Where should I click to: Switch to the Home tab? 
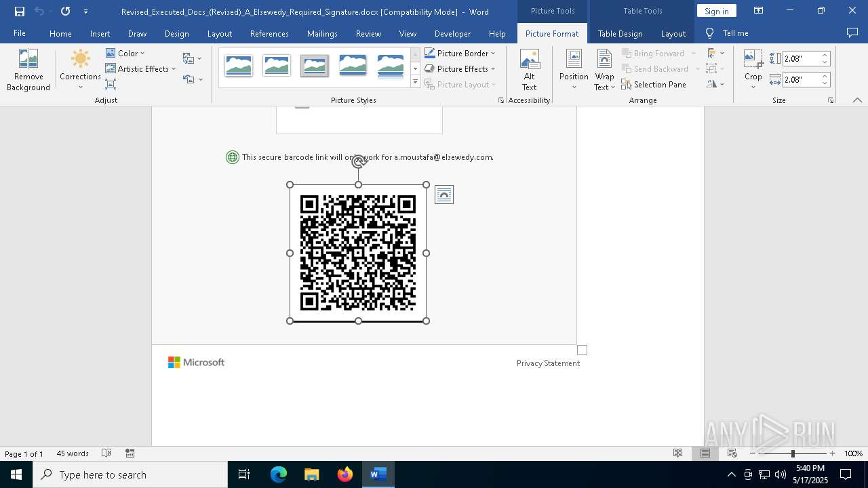[60, 33]
